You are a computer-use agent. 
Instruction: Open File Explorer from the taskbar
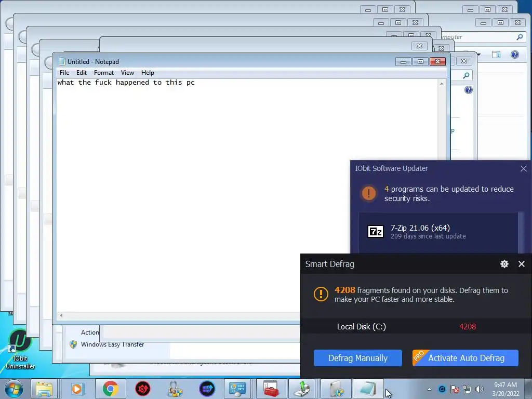[45, 389]
